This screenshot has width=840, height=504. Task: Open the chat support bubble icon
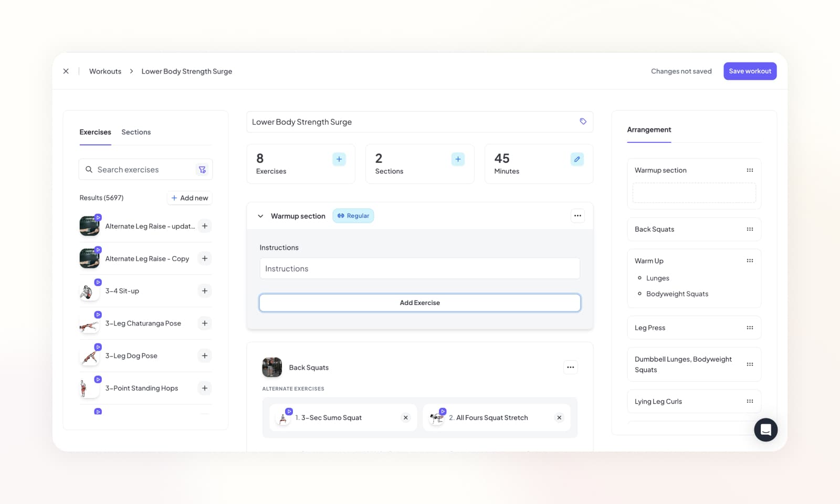(x=765, y=430)
